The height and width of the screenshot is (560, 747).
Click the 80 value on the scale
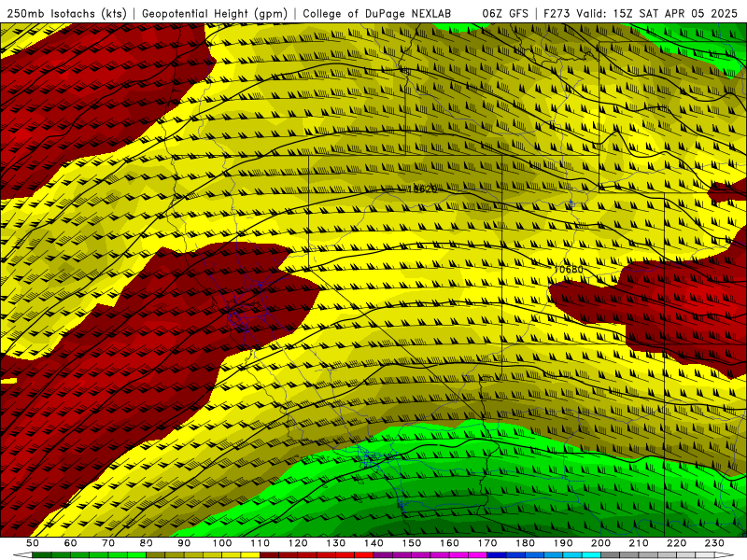coord(147,543)
